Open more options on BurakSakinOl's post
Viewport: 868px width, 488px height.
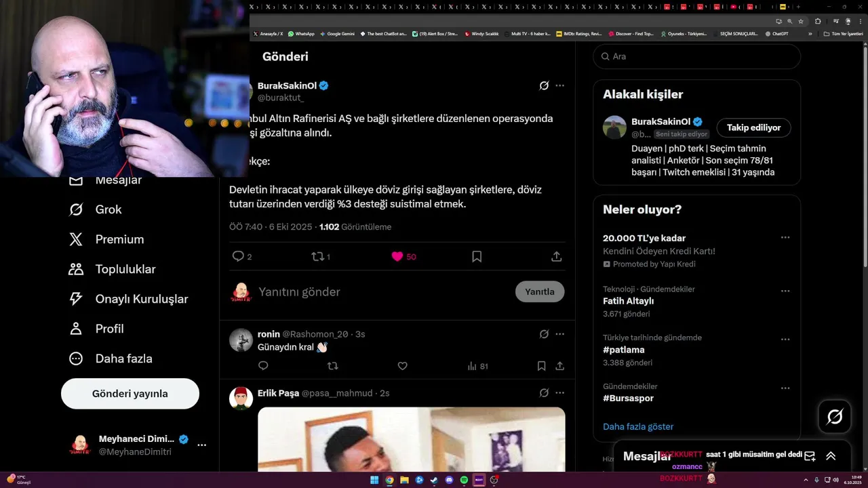click(559, 85)
